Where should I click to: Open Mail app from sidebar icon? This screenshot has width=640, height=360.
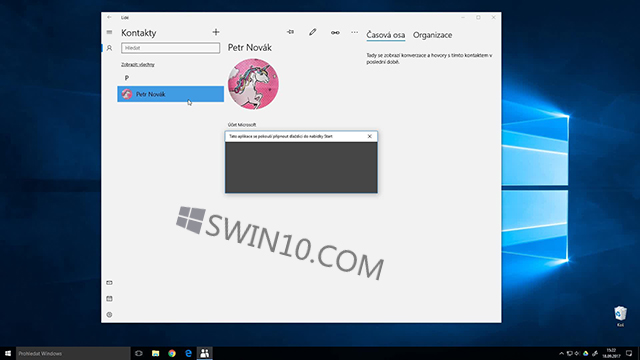coord(109,282)
